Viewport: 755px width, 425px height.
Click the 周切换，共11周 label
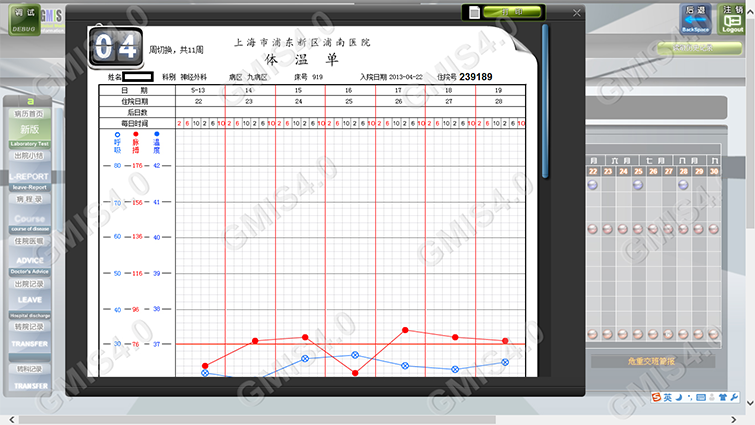pos(176,50)
